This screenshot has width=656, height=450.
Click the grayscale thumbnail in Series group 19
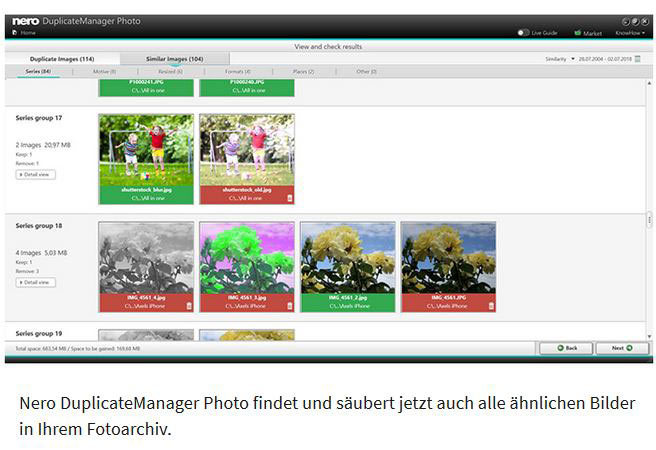pos(146,335)
